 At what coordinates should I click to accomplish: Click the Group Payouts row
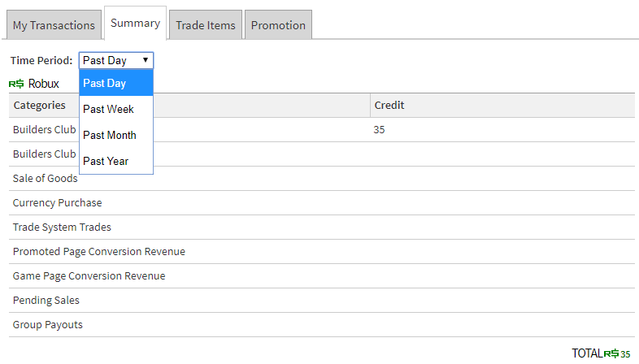coord(322,325)
